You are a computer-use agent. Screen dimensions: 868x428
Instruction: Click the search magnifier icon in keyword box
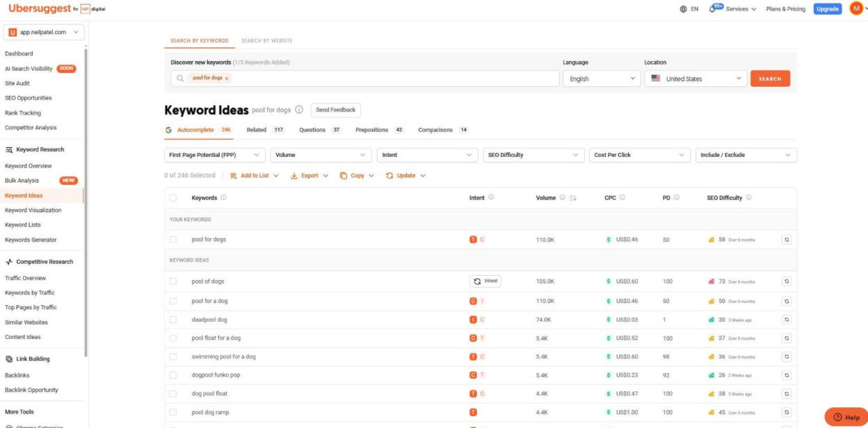(180, 79)
